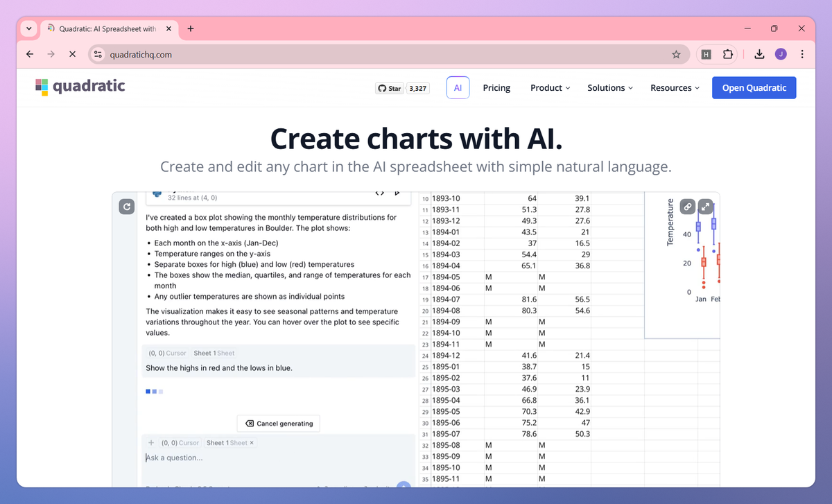Screen dimensions: 832x504
Task: Click the browser back arrow
Action: 29,54
